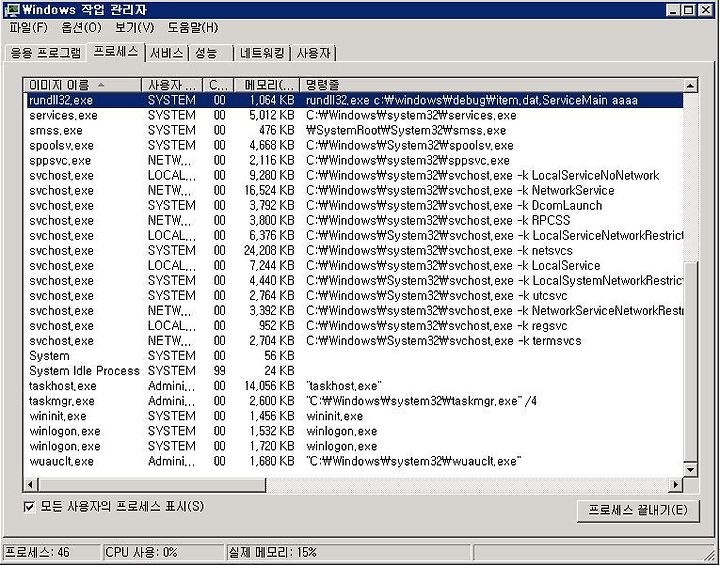Click the horizontal scrollbar right arrow
720x566 pixels.
tap(676, 484)
